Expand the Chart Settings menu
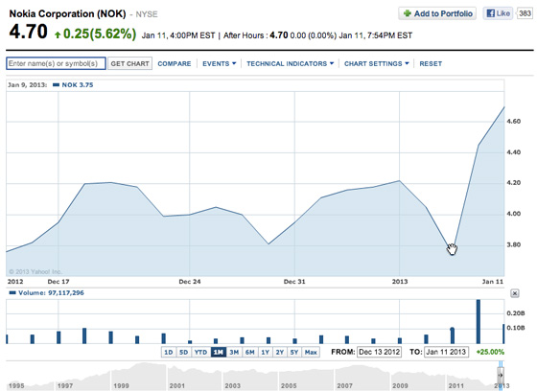 point(376,63)
